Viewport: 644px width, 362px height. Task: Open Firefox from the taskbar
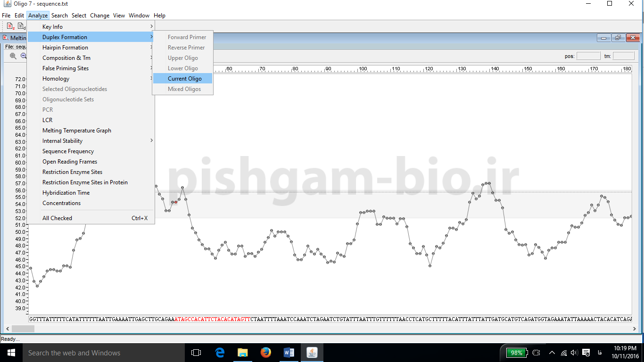click(x=266, y=353)
